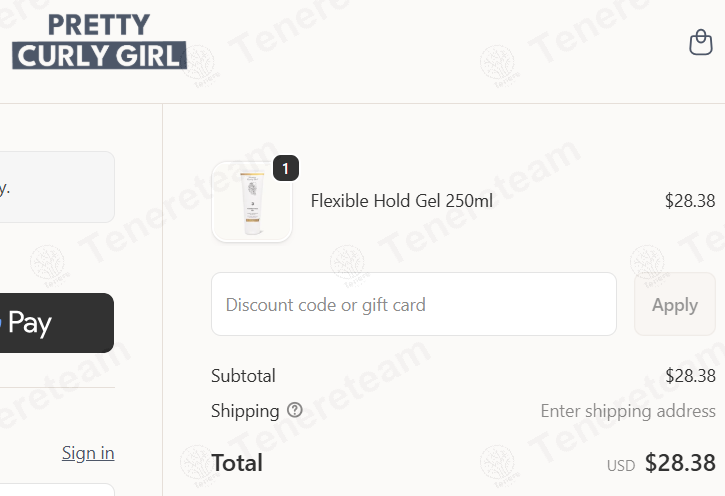Select the Flexible Hold Gel 250ml product name
This screenshot has width=725, height=496.
402,201
